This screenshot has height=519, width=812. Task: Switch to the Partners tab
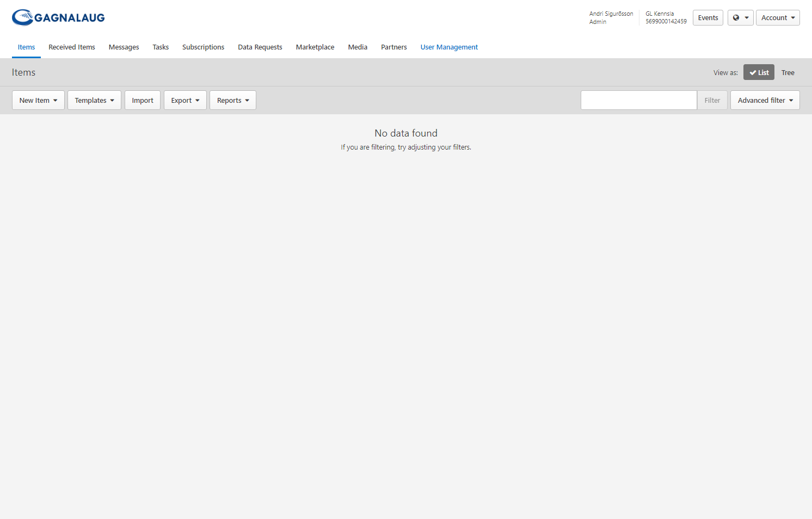[x=394, y=47]
